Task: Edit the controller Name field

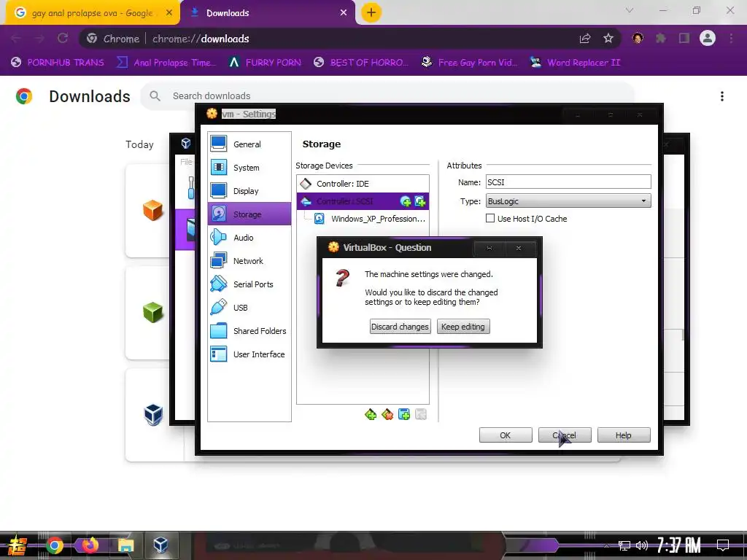Action: 568,182
